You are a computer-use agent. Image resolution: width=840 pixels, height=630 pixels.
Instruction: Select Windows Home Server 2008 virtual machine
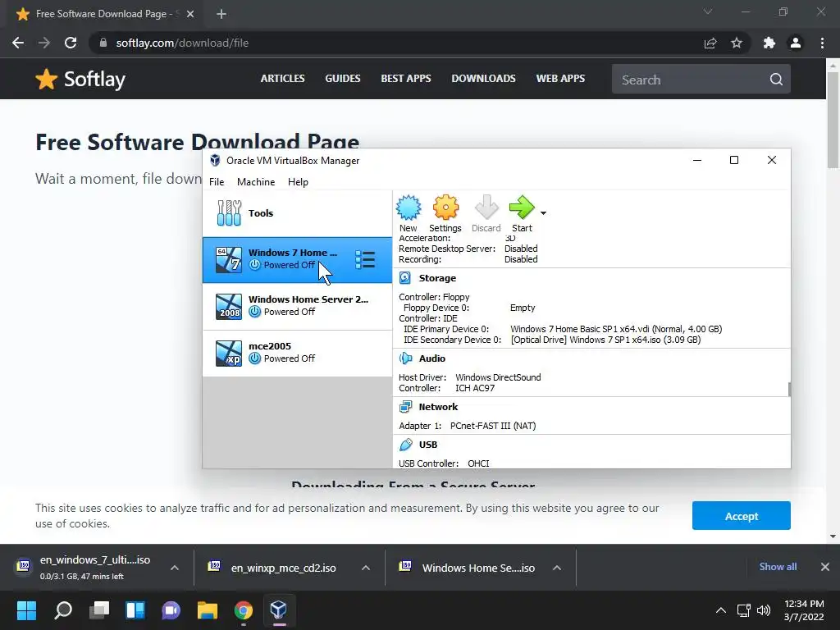point(297,307)
